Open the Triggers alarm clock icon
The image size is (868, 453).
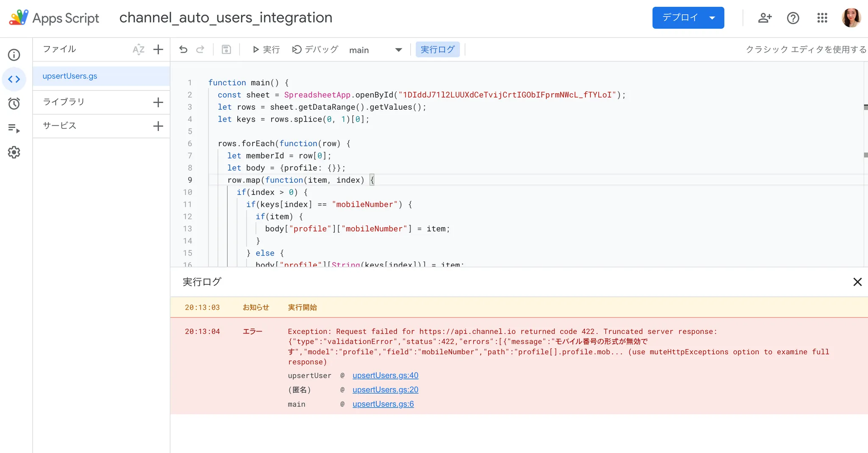pos(14,104)
